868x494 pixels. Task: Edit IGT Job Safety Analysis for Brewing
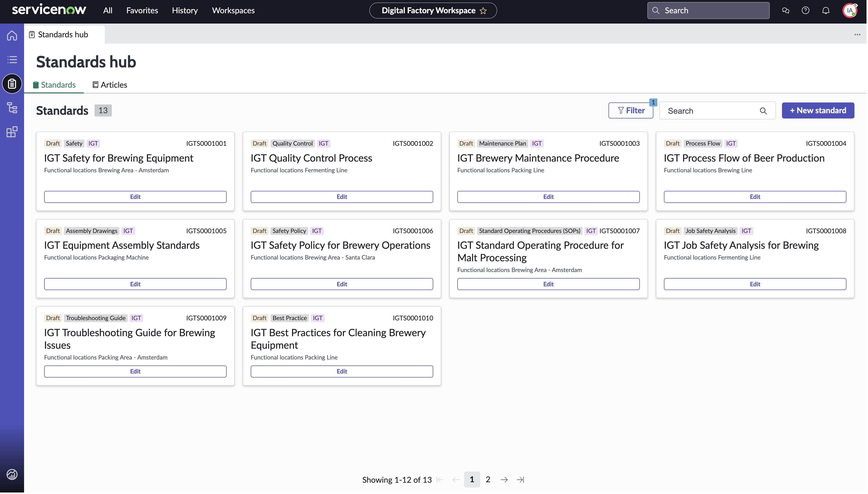pyautogui.click(x=755, y=284)
